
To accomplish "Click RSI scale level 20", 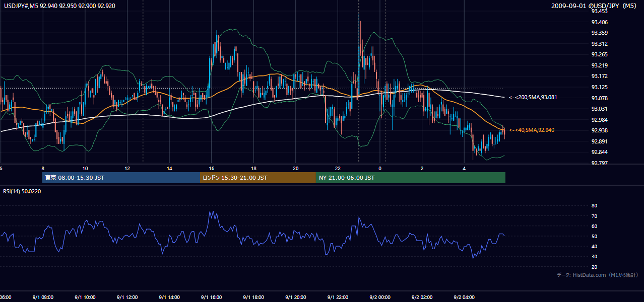I will (x=594, y=267).
